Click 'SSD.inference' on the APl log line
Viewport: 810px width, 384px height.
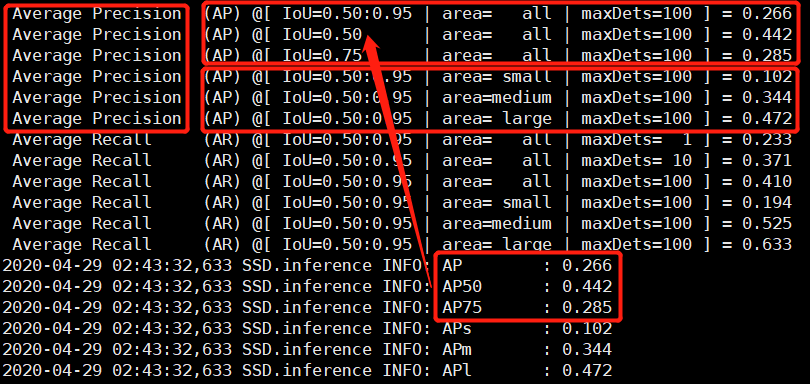(307, 371)
